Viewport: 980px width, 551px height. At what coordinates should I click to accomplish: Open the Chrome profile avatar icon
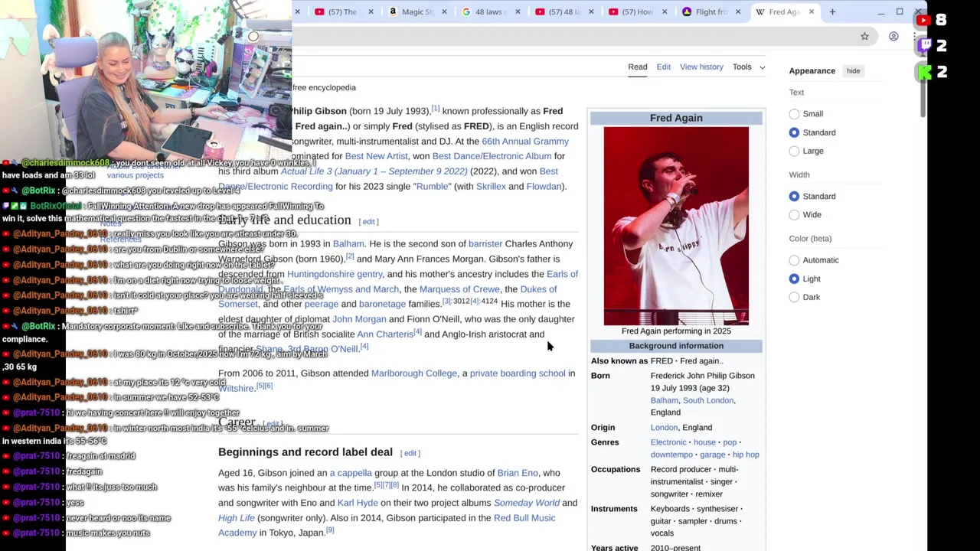click(893, 36)
